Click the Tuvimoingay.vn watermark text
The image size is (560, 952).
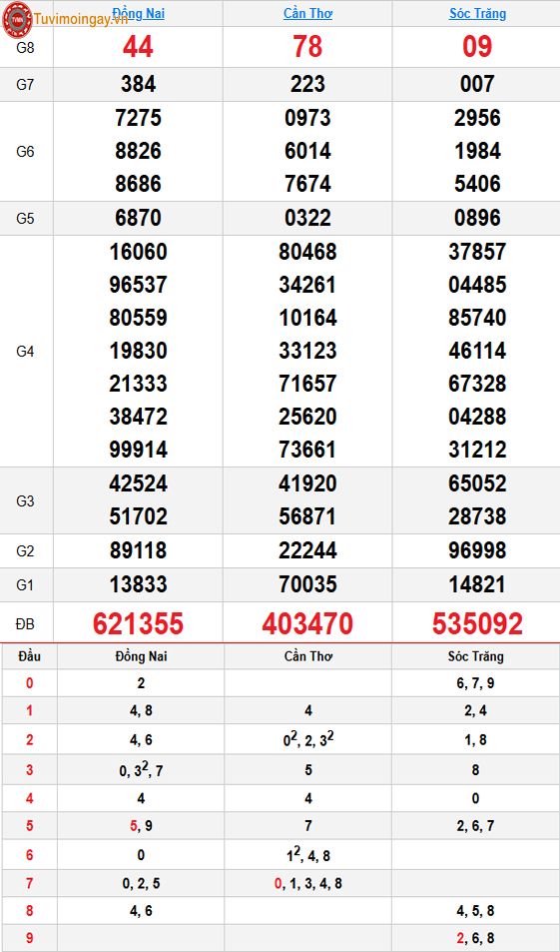(81, 19)
